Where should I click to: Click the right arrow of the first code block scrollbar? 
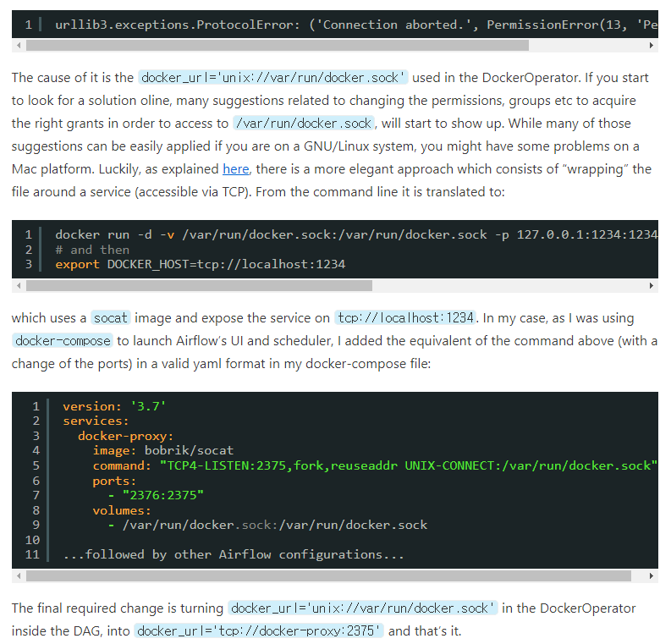(x=651, y=45)
